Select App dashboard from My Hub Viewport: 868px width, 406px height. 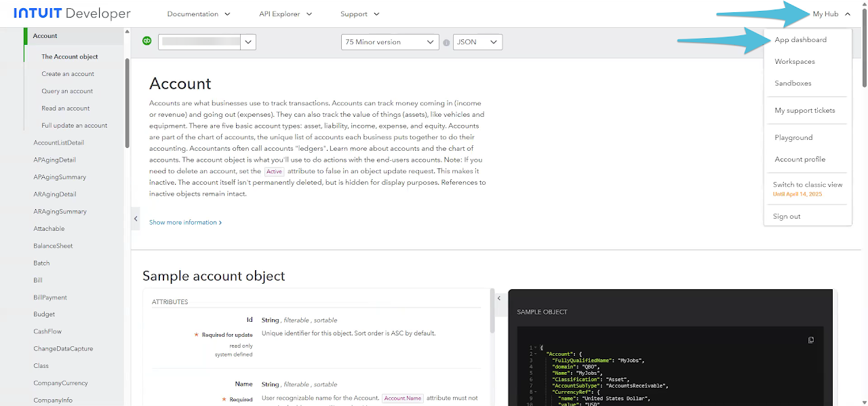(800, 40)
